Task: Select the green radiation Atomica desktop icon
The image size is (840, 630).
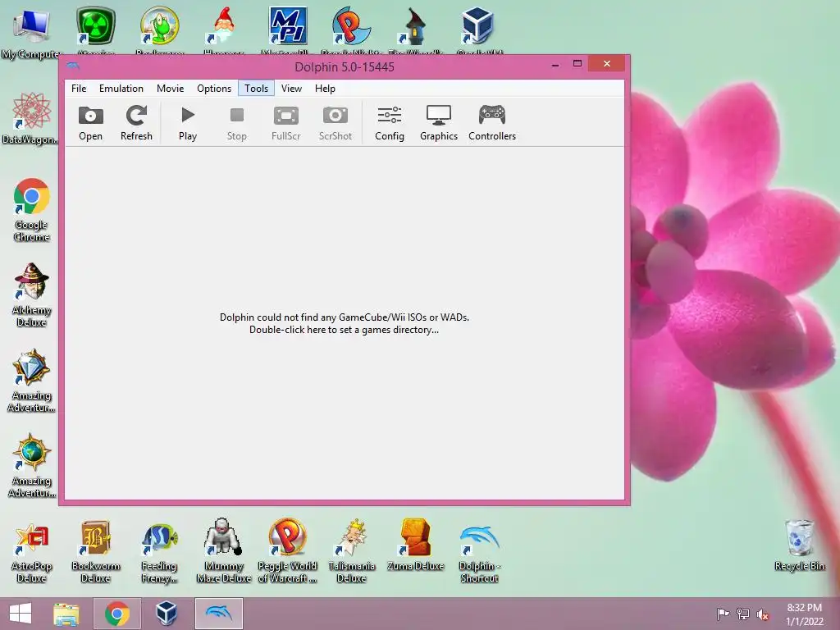Action: [95, 30]
